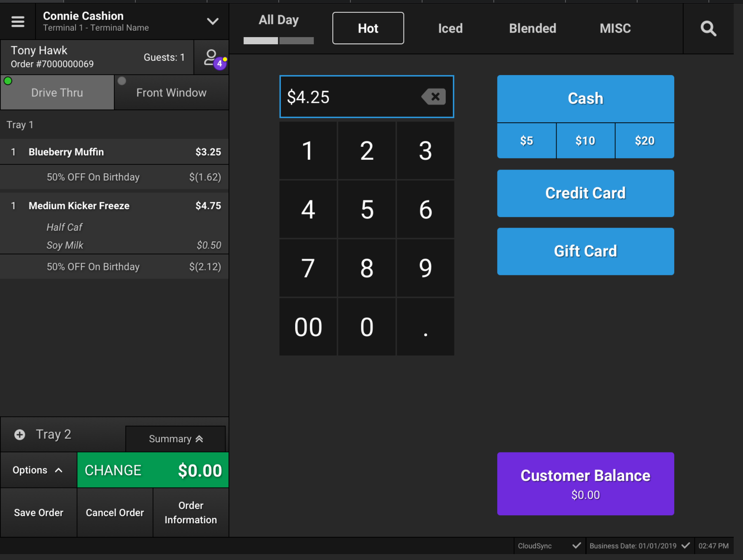Open the terminal dropdown next to Connie Cashion
This screenshot has height=560, width=743.
pyautogui.click(x=213, y=21)
